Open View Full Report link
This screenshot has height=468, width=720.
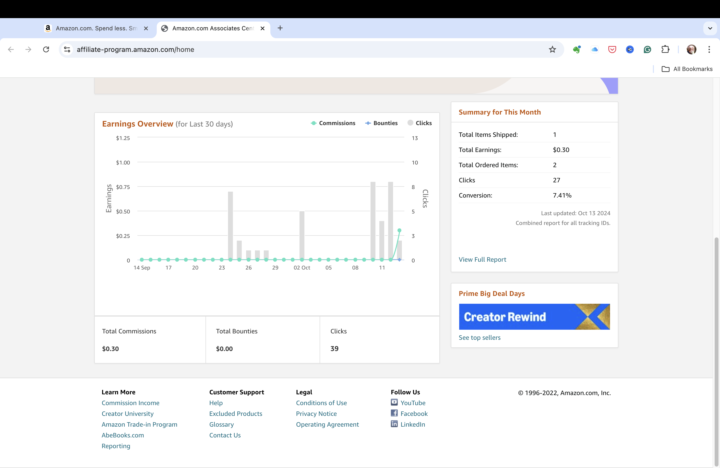click(x=482, y=259)
